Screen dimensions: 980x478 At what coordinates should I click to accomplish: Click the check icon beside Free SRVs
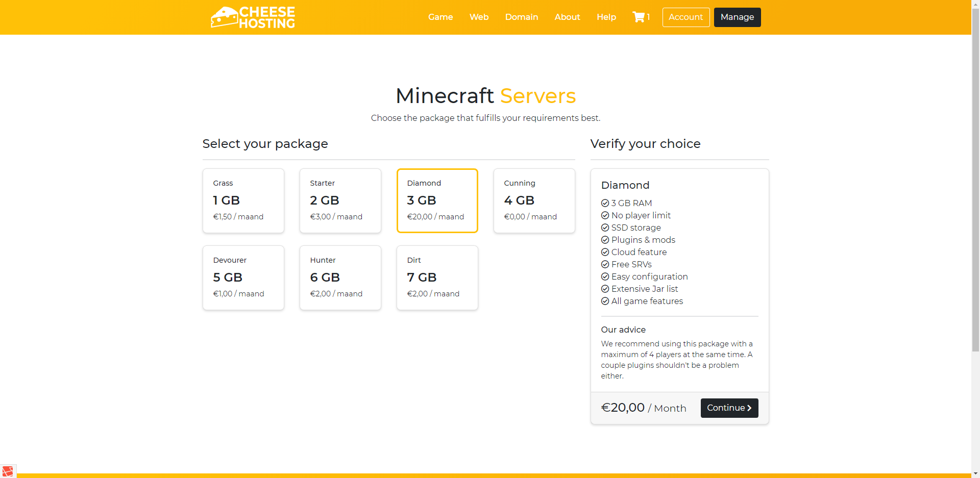[605, 264]
